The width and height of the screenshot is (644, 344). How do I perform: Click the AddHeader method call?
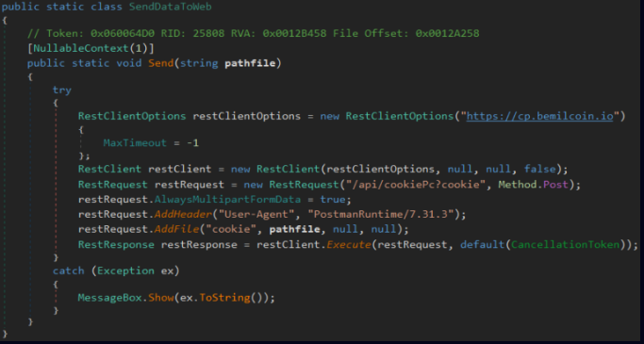tap(183, 214)
